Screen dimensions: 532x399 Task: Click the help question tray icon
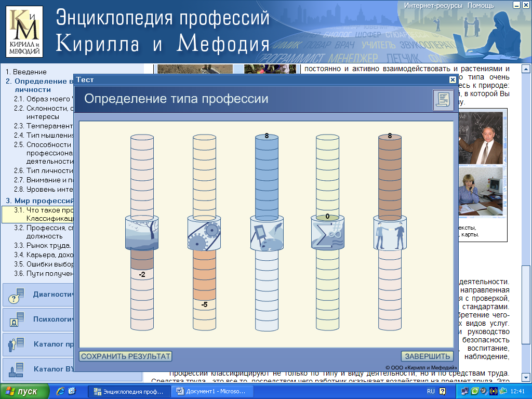[443, 391]
